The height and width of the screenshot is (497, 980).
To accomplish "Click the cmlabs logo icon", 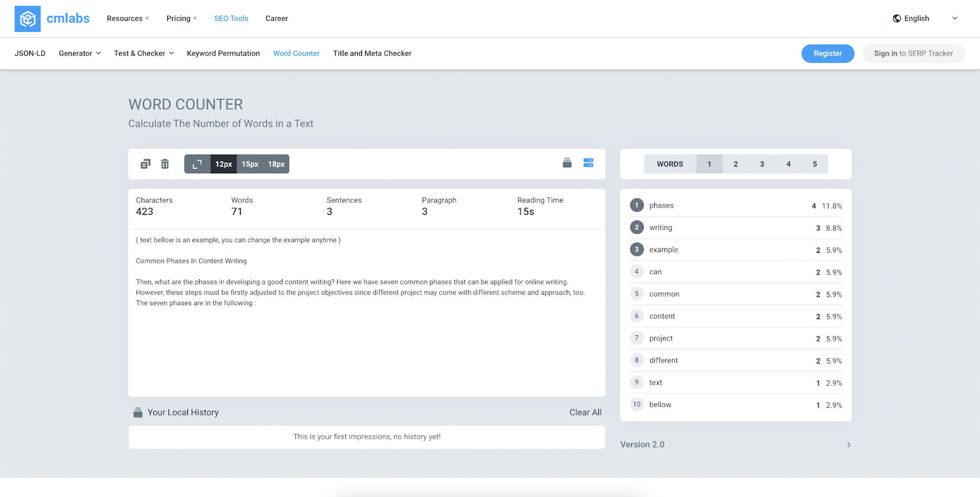I will coord(28,19).
